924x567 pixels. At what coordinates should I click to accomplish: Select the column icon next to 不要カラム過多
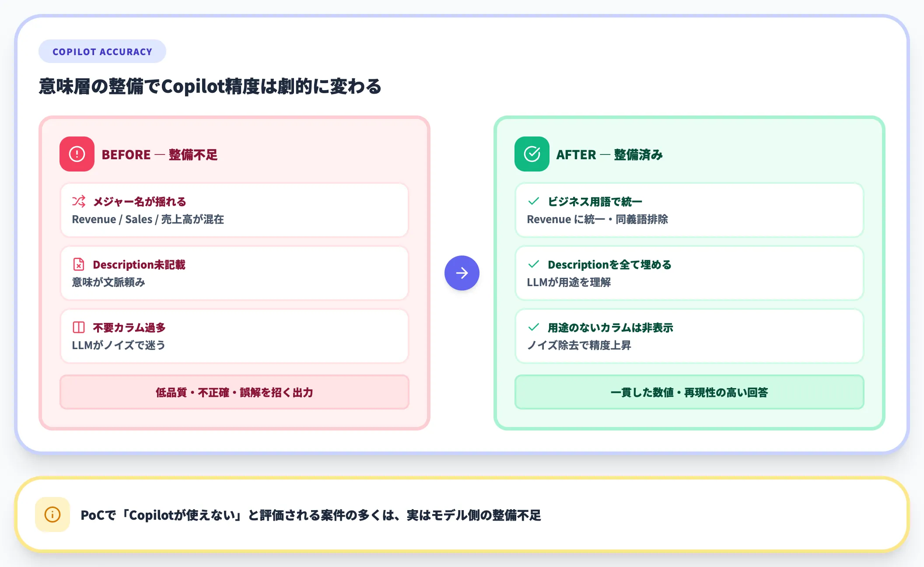click(78, 327)
